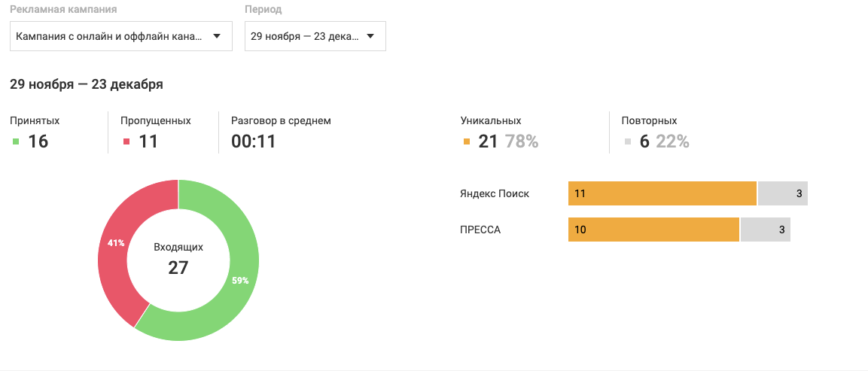868x371 pixels.
Task: Click the orange ПРЕССА bar showing 10
Action: (x=653, y=230)
